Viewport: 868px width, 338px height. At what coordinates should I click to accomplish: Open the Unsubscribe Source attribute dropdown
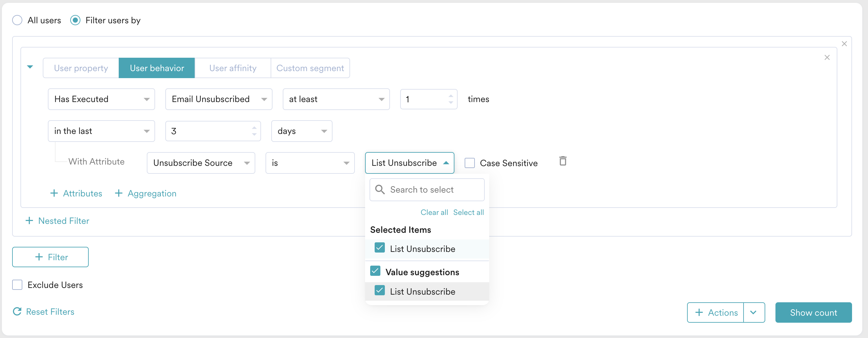click(x=201, y=163)
